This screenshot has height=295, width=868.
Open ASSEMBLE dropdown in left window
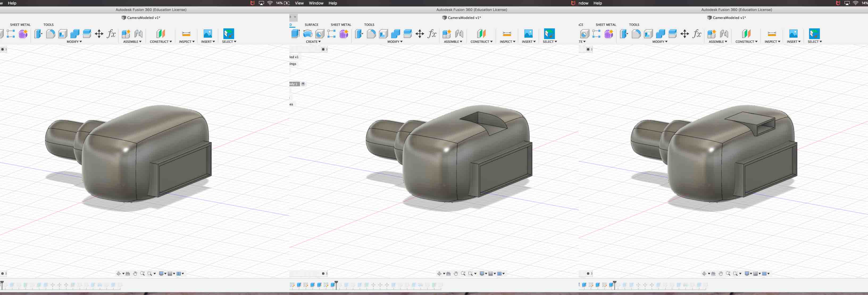point(132,42)
